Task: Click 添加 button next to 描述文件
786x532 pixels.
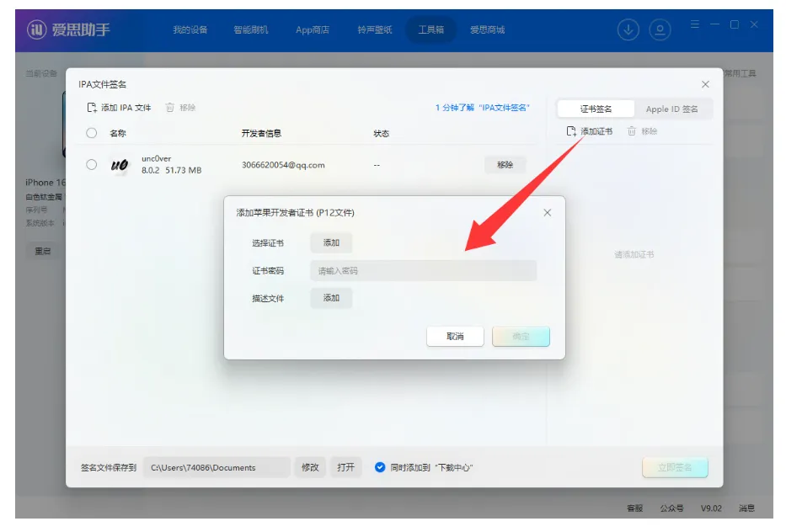Action: (x=331, y=298)
